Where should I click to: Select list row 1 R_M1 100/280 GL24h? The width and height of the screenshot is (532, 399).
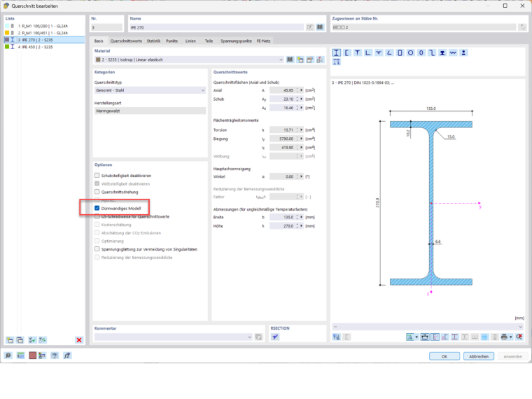pos(44,26)
